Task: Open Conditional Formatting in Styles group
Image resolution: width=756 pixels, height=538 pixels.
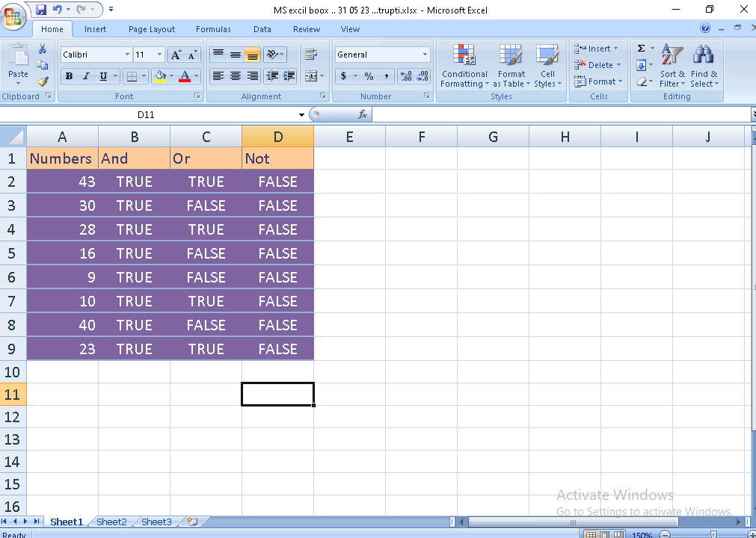Action: pyautogui.click(x=464, y=66)
